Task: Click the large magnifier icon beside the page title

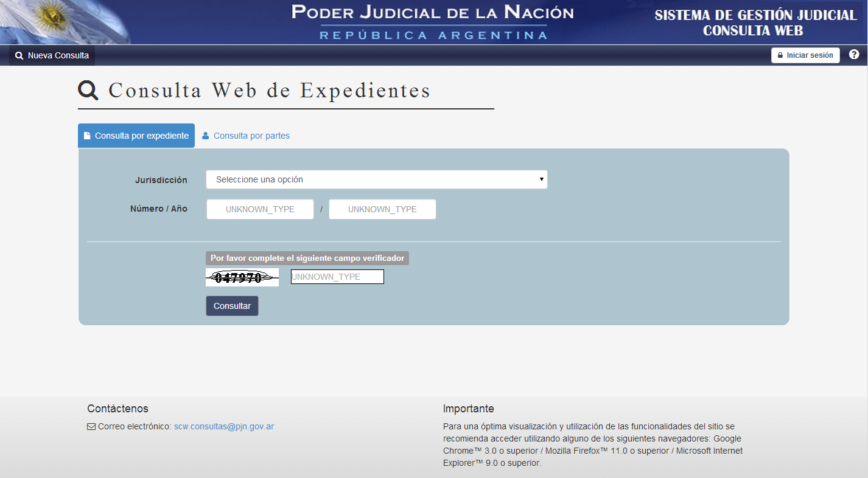Action: [x=88, y=91]
